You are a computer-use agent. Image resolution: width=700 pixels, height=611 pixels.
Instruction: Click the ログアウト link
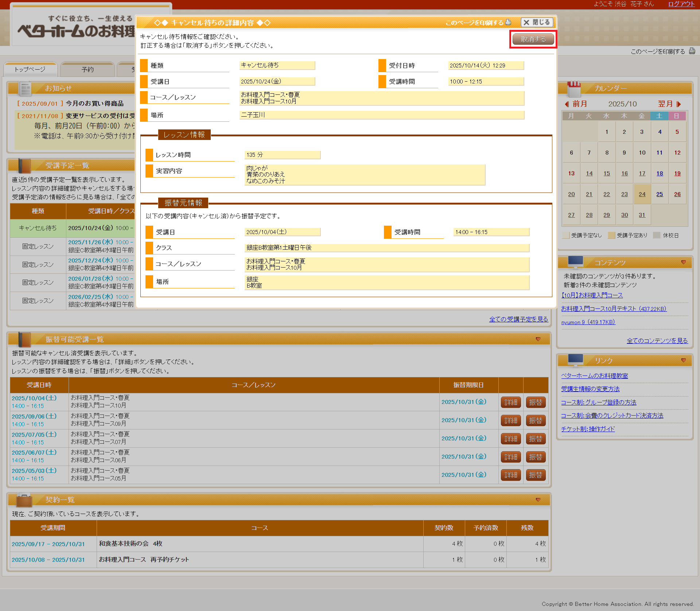(681, 4)
